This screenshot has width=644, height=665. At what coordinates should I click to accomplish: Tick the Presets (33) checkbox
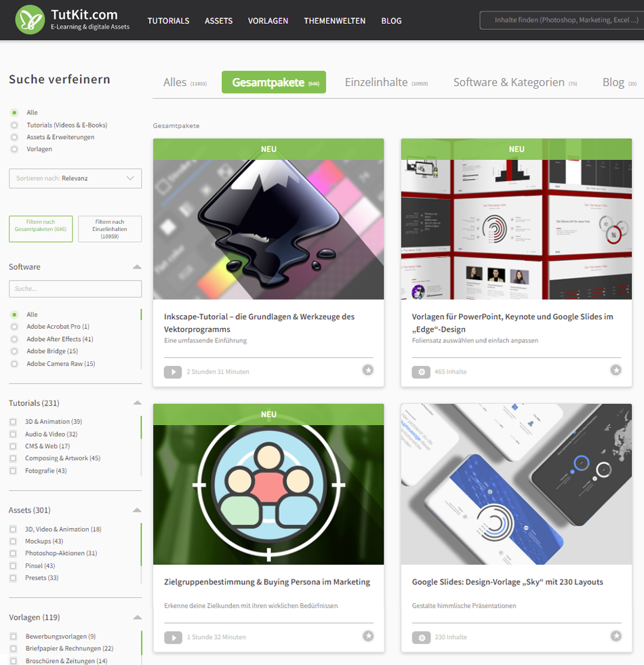pos(13,578)
